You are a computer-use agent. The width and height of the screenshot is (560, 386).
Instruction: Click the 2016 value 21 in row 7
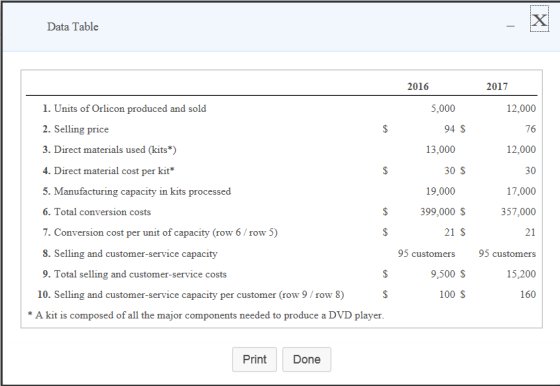pyautogui.click(x=450, y=232)
